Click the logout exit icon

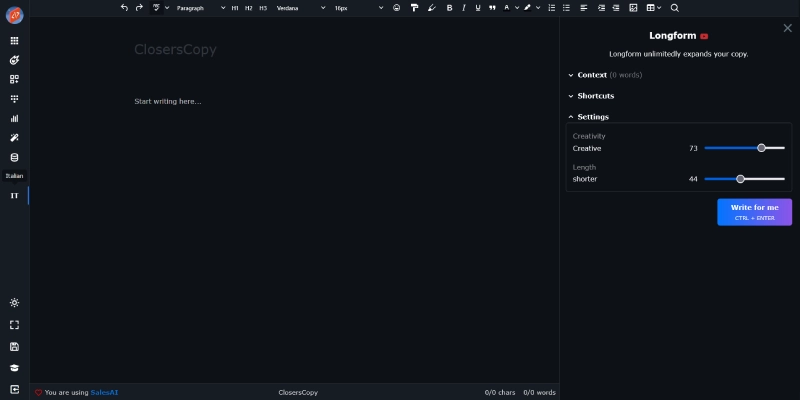coord(14,390)
